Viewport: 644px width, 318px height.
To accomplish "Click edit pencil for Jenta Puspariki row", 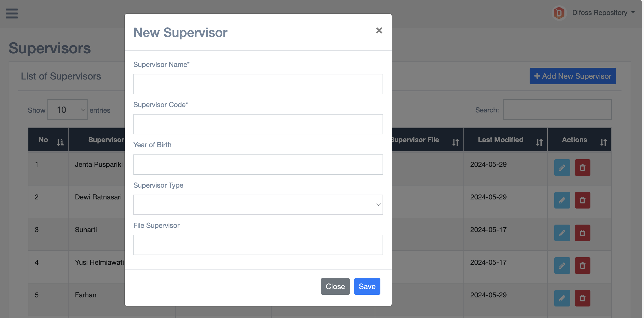I will point(562,168).
